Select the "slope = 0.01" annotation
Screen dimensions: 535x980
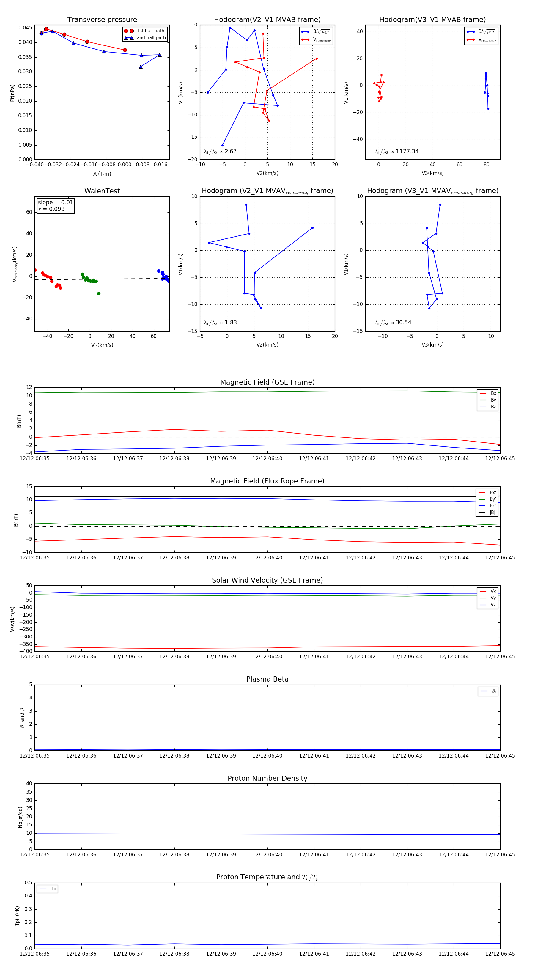[x=56, y=203]
